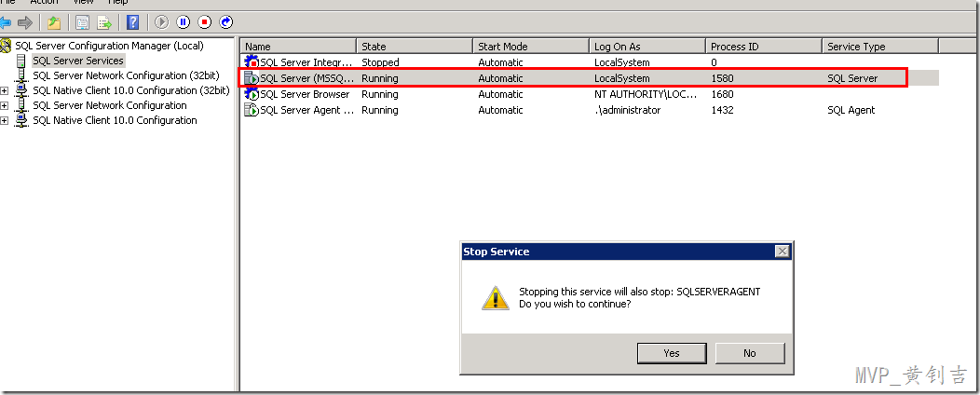Cancel stopping service with No button
The height and width of the screenshot is (395, 980).
click(x=749, y=353)
